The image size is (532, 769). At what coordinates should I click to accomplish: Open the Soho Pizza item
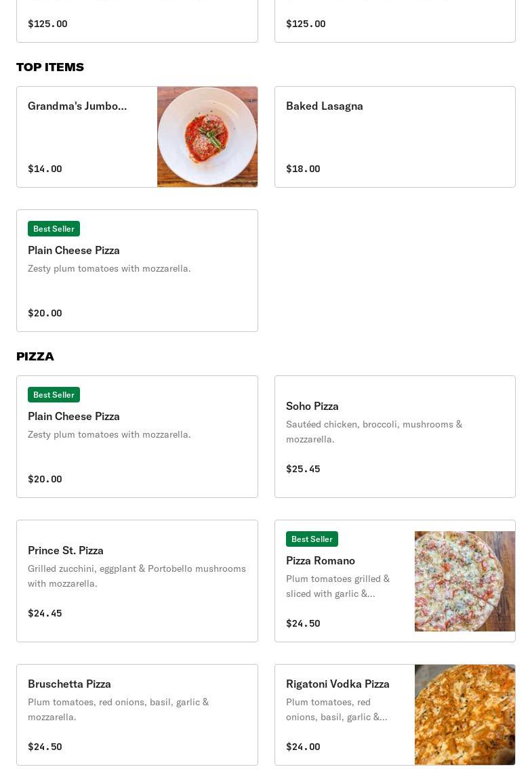312,406
